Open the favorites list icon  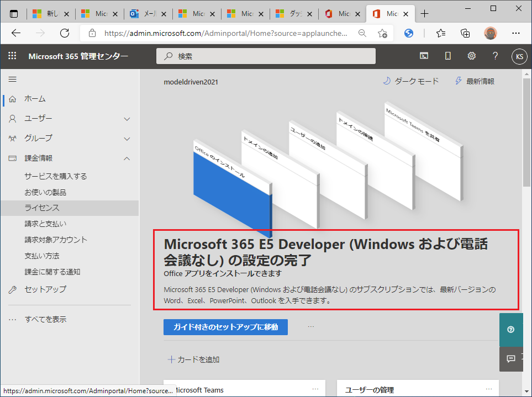pyautogui.click(x=441, y=33)
